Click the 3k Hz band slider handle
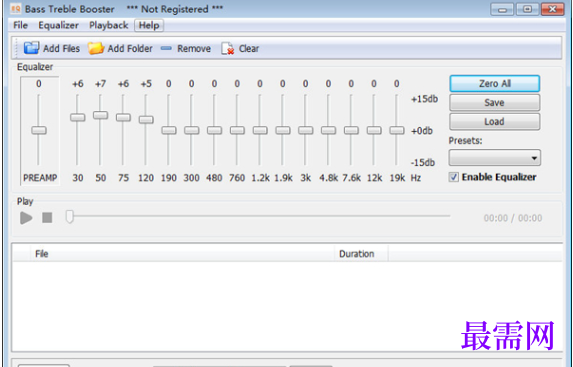The width and height of the screenshot is (573, 367). point(306,130)
